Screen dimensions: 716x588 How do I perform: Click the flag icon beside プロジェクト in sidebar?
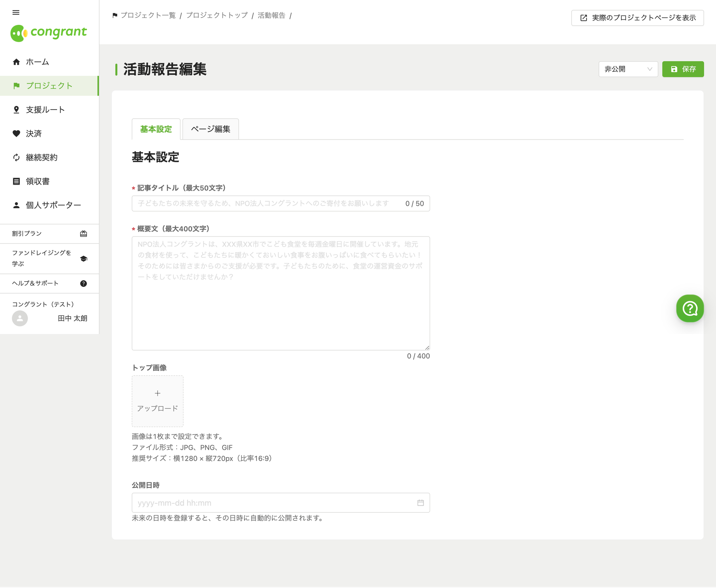pyautogui.click(x=16, y=86)
